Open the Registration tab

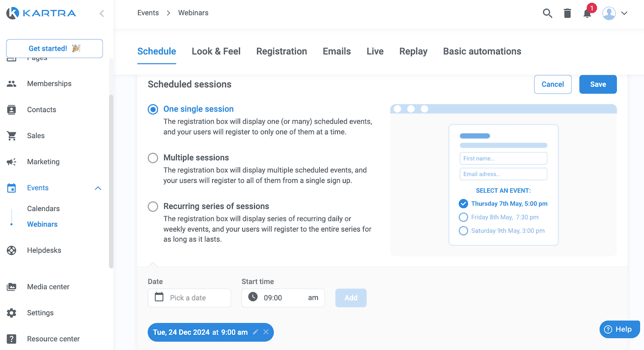click(x=282, y=51)
